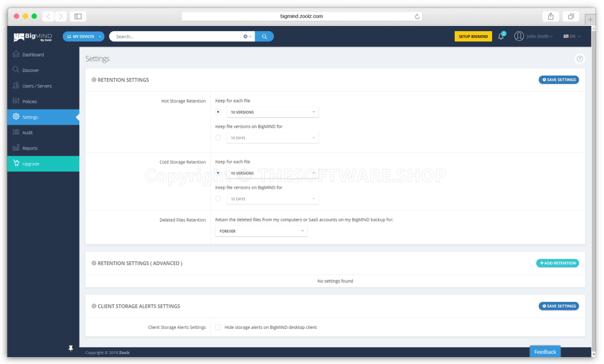Viewport: 604px width, 364px height.
Task: Open the John Smith account menu
Action: [x=534, y=36]
